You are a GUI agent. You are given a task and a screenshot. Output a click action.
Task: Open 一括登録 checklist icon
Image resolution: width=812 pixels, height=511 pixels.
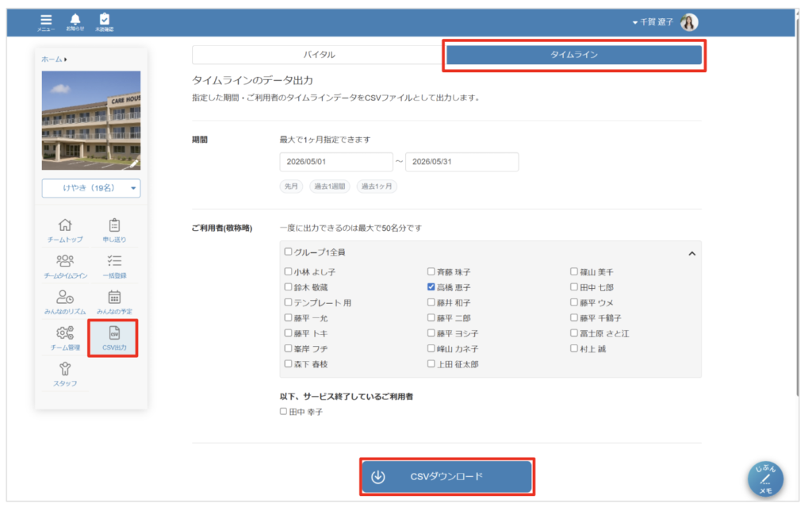(x=114, y=267)
